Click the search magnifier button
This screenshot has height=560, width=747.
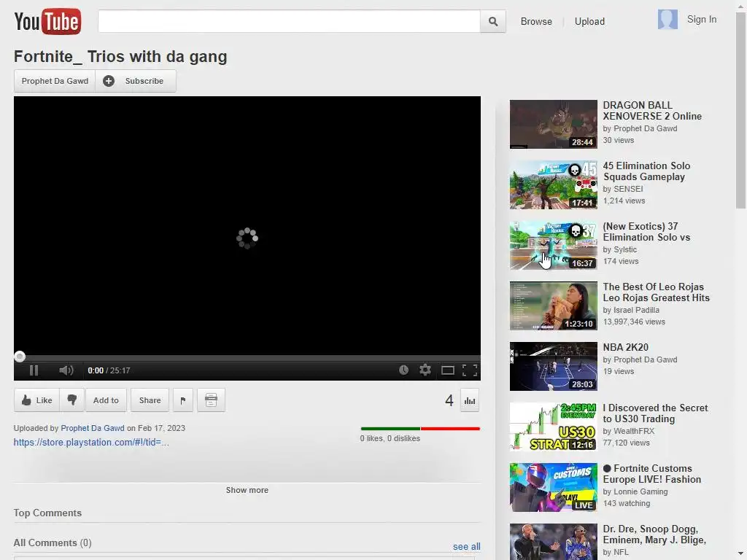click(x=493, y=21)
